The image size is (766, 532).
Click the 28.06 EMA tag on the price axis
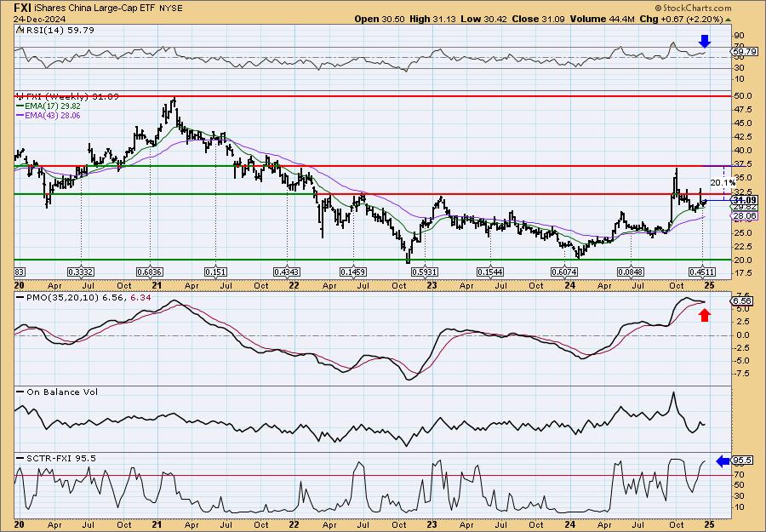745,215
